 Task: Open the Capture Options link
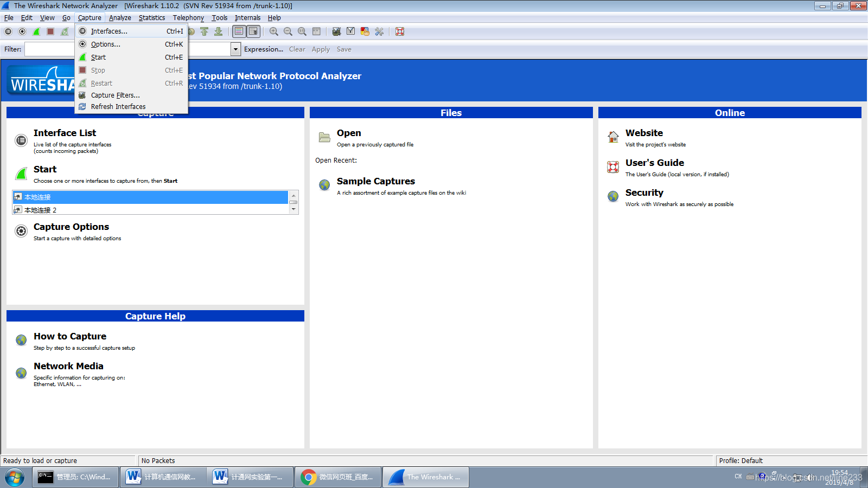pos(71,227)
